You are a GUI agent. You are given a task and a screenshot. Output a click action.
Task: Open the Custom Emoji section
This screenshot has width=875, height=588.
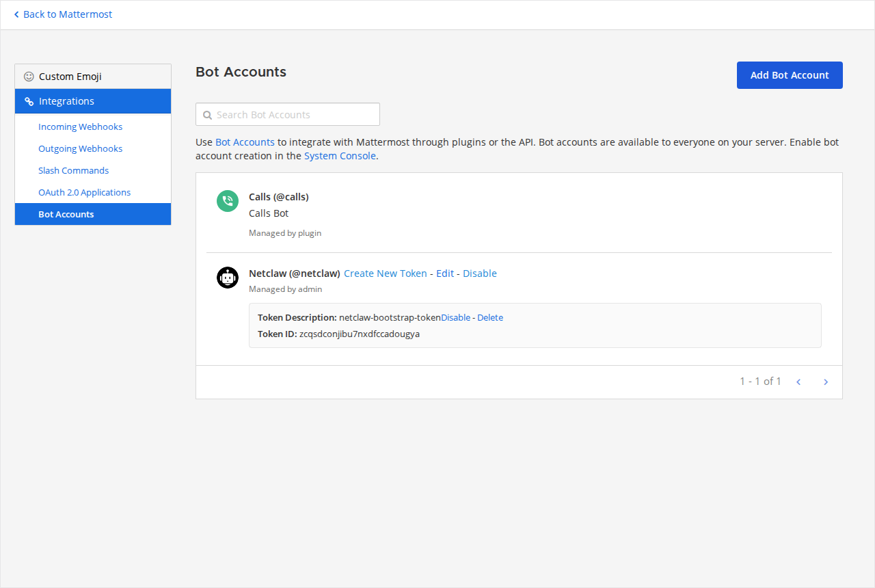point(93,77)
